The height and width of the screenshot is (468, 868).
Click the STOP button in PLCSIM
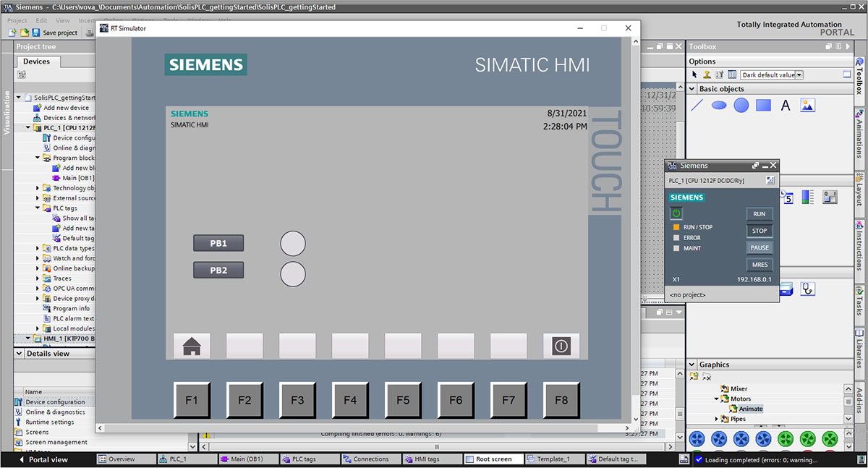tap(759, 231)
